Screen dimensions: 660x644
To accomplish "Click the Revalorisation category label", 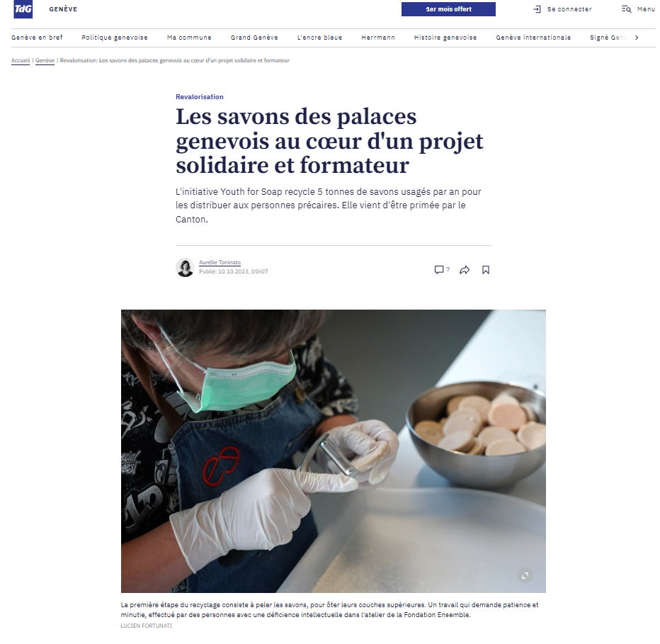I will pos(200,97).
